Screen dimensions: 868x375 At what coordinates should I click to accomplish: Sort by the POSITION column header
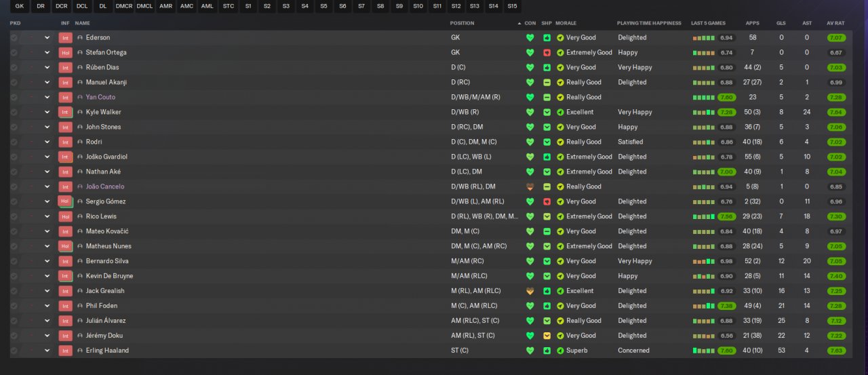click(x=462, y=23)
